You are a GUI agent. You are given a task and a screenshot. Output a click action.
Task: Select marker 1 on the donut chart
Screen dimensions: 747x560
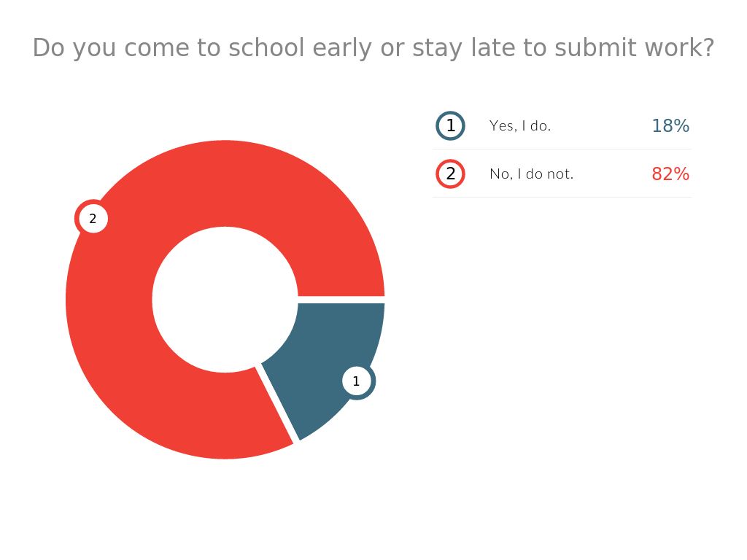point(356,381)
